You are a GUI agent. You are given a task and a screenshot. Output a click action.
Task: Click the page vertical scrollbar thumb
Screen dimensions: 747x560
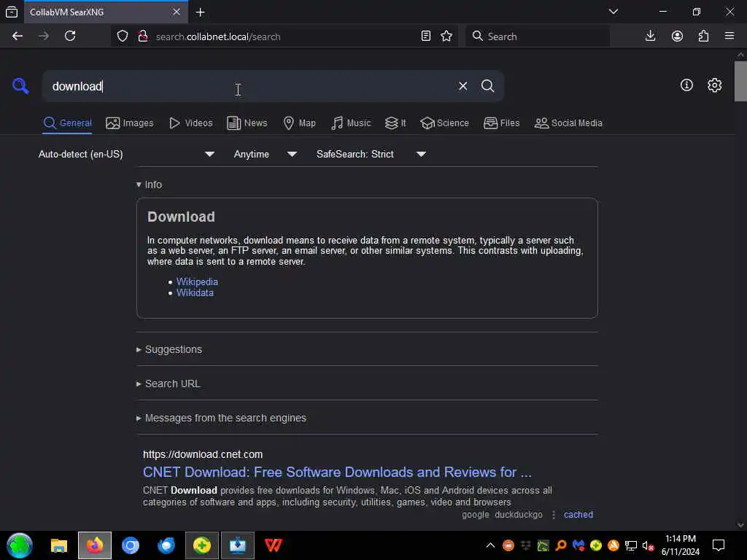point(740,82)
